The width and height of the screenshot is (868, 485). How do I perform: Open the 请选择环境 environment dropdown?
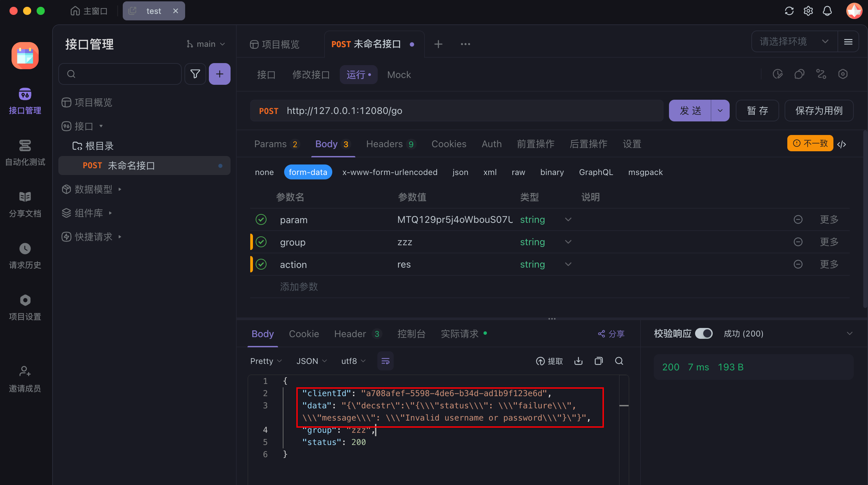point(794,41)
